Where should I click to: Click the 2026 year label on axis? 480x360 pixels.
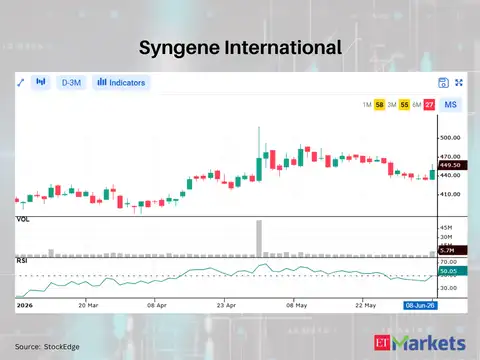(24, 305)
